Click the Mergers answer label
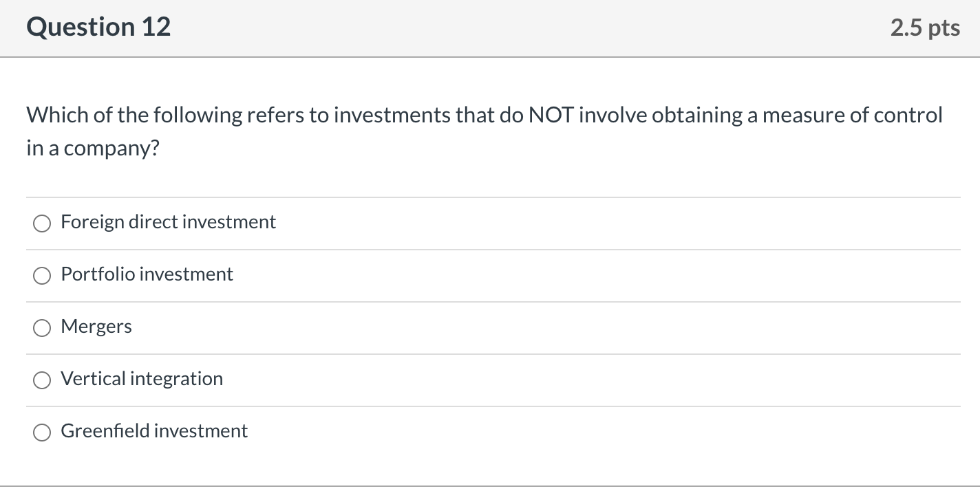This screenshot has width=980, height=502. [x=96, y=327]
